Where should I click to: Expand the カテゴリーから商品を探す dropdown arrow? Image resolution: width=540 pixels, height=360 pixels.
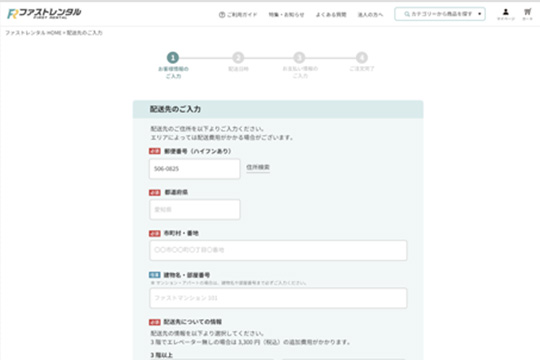[479, 14]
